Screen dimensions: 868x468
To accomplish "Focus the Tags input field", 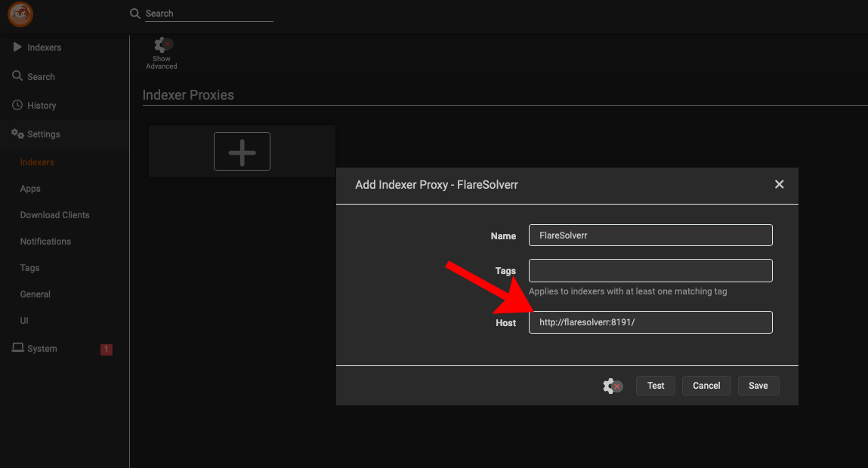I will point(650,270).
